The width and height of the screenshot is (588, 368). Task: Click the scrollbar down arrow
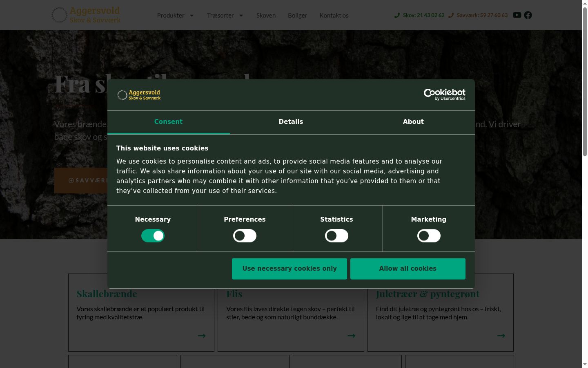(585, 364)
